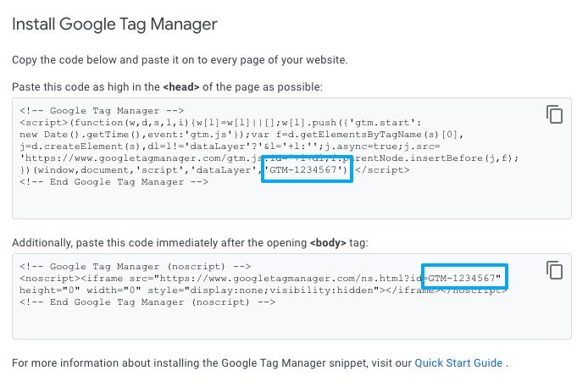Click the 'For more information' footer text
588x387 pixels.
coord(212,363)
